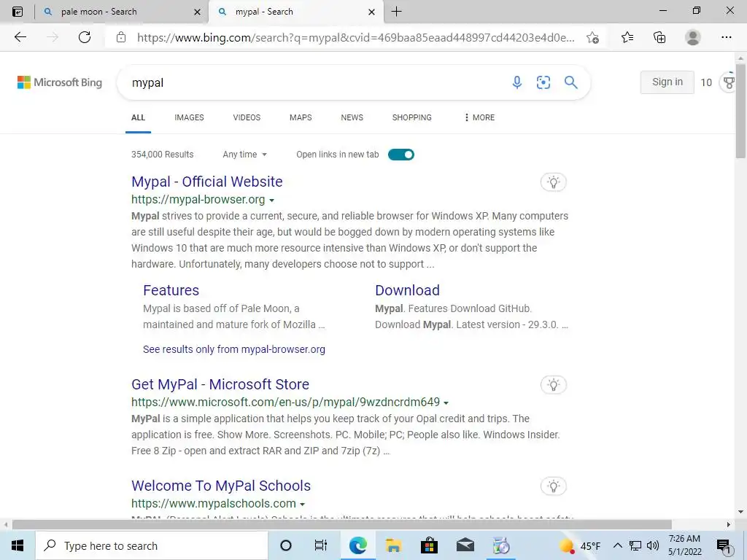Click the vertical page scrollbar thumb
The image size is (747, 560).
coord(740,111)
